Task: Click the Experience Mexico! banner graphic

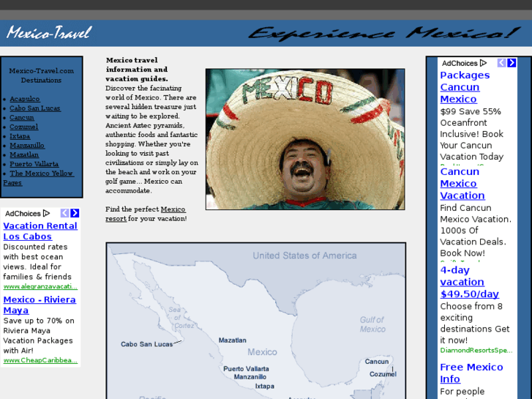Action: tap(384, 33)
